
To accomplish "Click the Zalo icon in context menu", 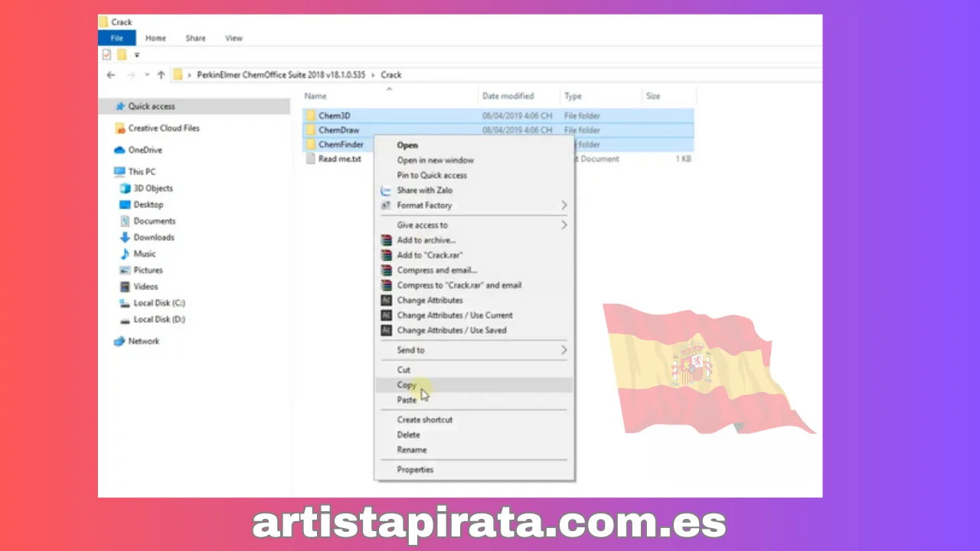I will coord(387,190).
